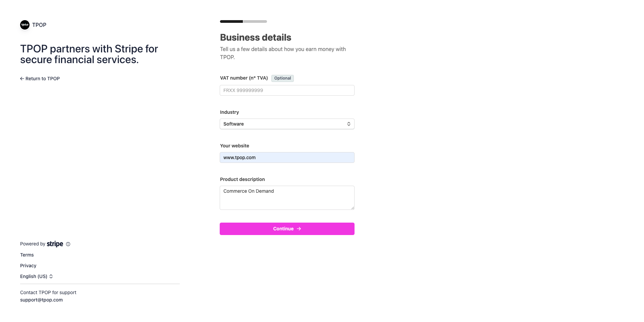Open the Terms link
Image resolution: width=644 pixels, height=322 pixels.
(x=27, y=255)
